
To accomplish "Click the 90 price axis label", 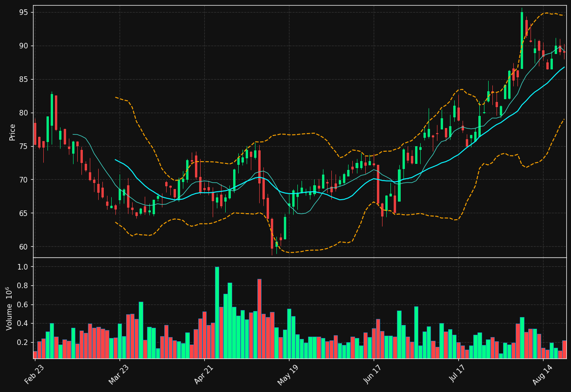I will pyautogui.click(x=24, y=46).
